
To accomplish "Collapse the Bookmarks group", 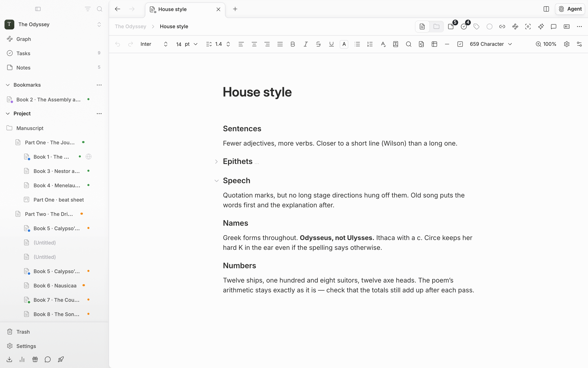I will pyautogui.click(x=8, y=85).
